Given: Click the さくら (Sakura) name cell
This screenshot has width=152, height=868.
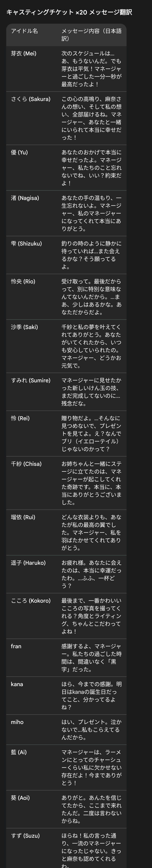Looking at the screenshot, I should pos(30,99).
